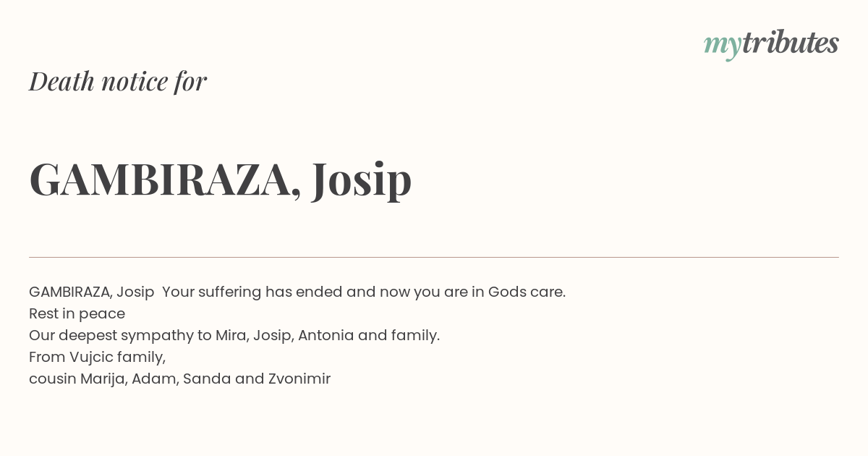Click the first name Josip in the heading
Screen dimensions: 868x456
click(362, 180)
